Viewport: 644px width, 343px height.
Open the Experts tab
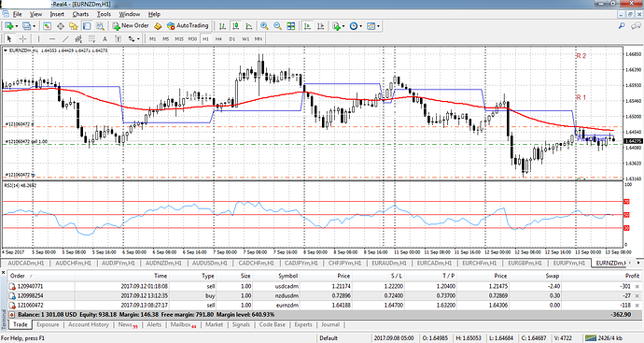tap(303, 324)
